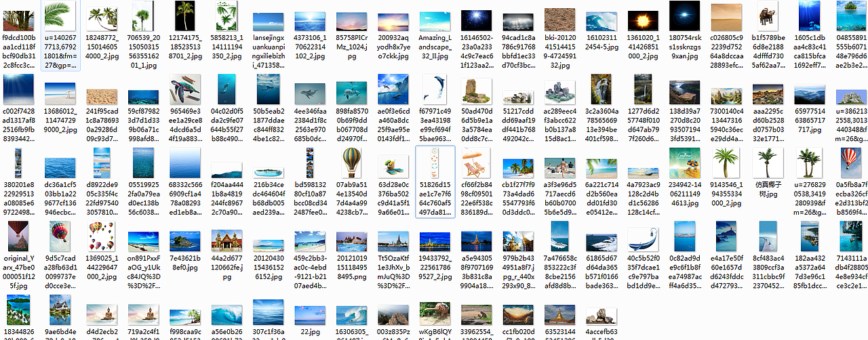Select beach umbrella thumbnail 13686012_114747299000_2.jpg

pos(60,93)
